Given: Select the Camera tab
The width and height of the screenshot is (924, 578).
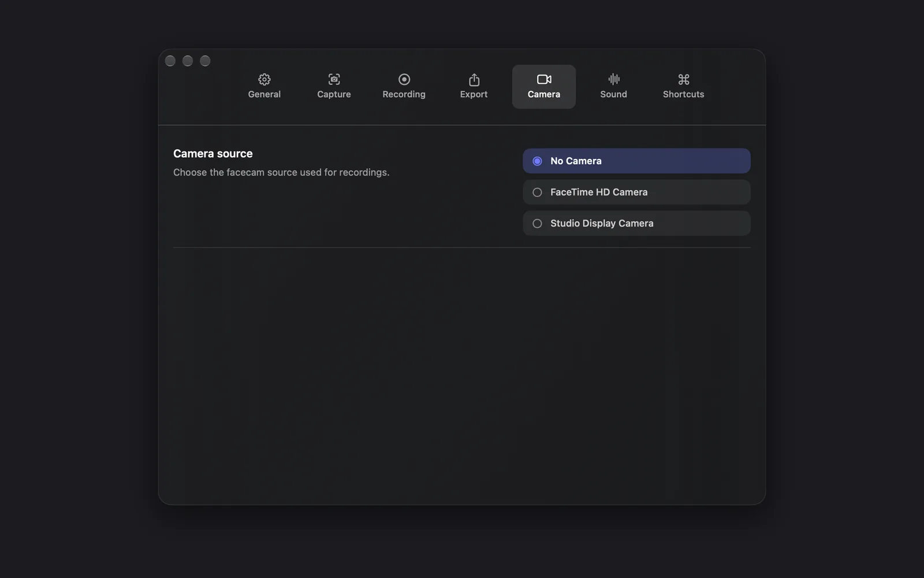Looking at the screenshot, I should pos(543,87).
